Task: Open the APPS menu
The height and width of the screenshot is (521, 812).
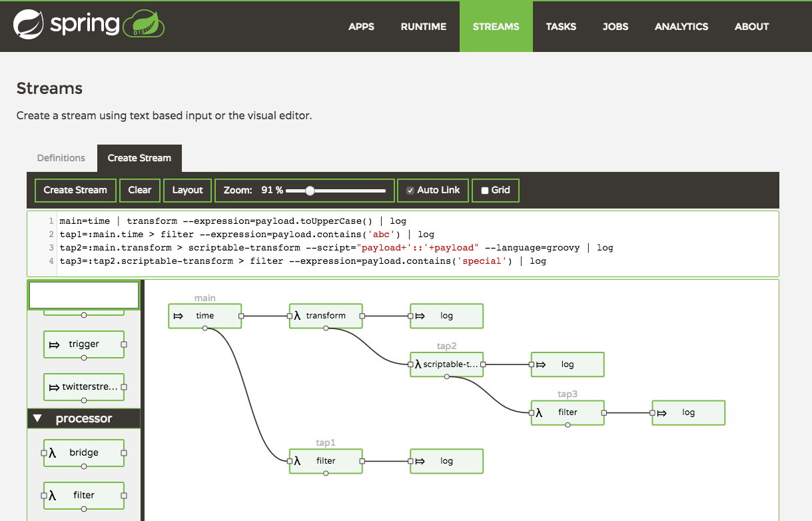Action: 361,27
